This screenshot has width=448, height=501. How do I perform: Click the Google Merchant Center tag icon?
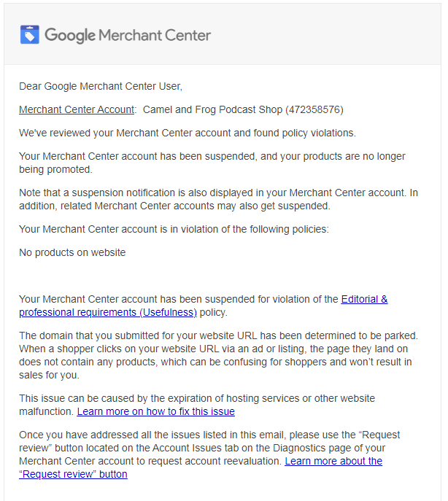(29, 34)
